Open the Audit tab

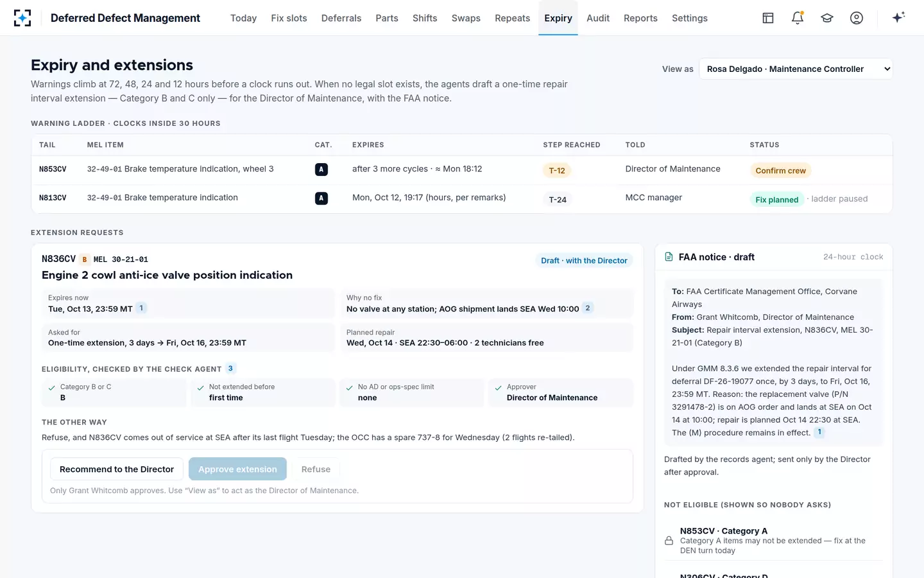tap(598, 18)
